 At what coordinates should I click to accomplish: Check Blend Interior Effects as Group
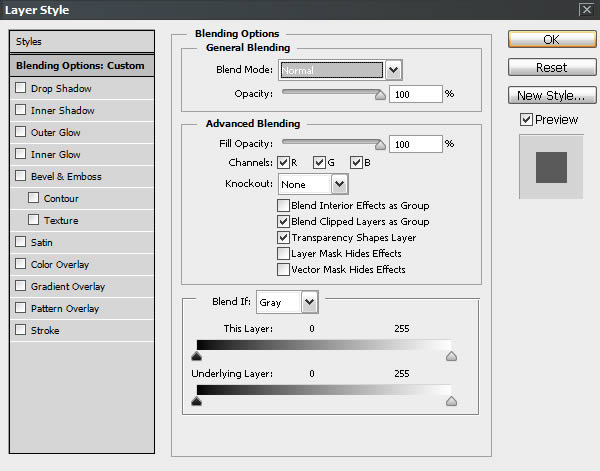284,206
